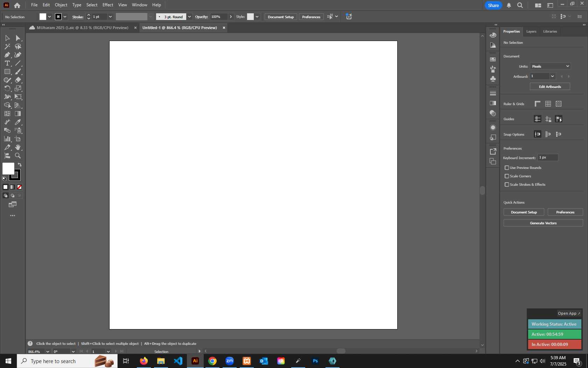This screenshot has width=588, height=368.
Task: Open the Object menu
Action: pos(61,5)
